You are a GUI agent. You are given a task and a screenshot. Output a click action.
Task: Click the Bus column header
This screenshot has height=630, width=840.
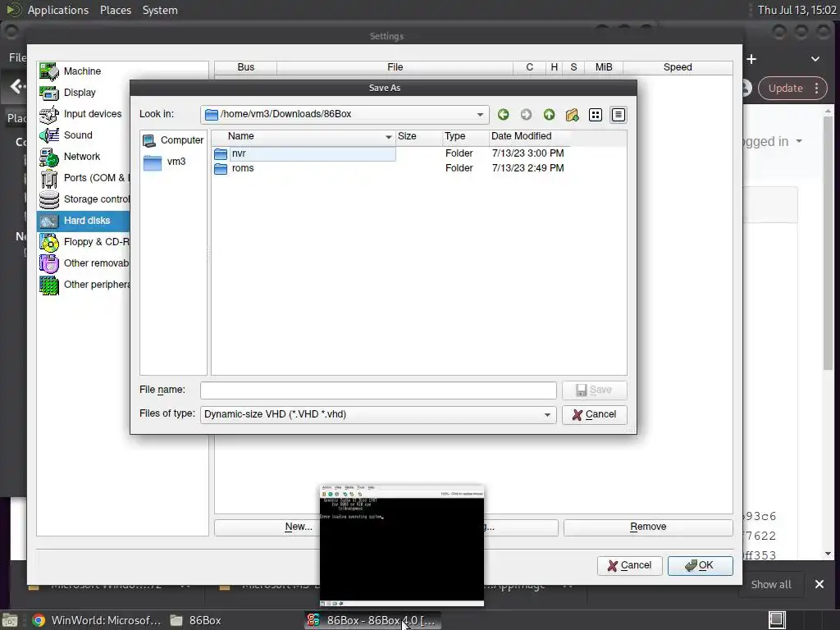[246, 67]
